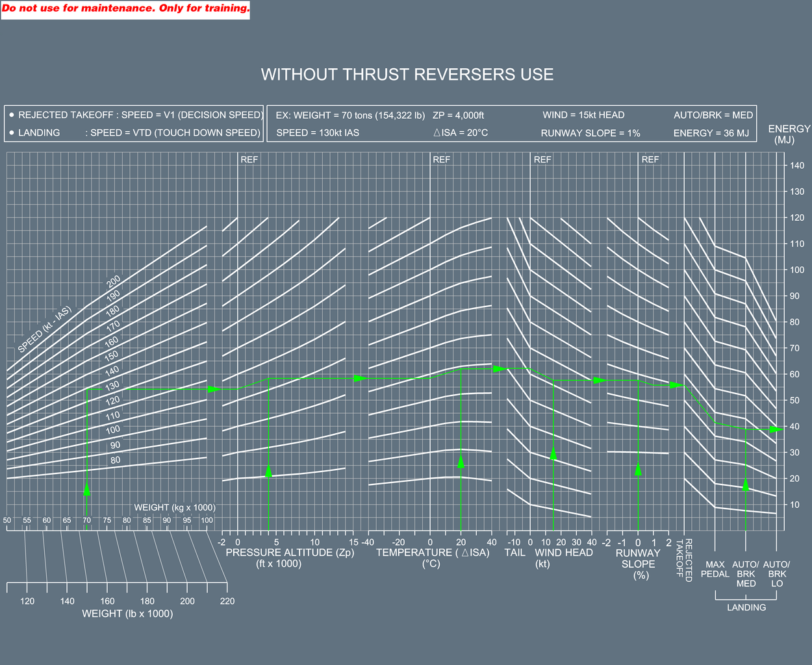Click the green up arrow in wind panel

click(553, 453)
